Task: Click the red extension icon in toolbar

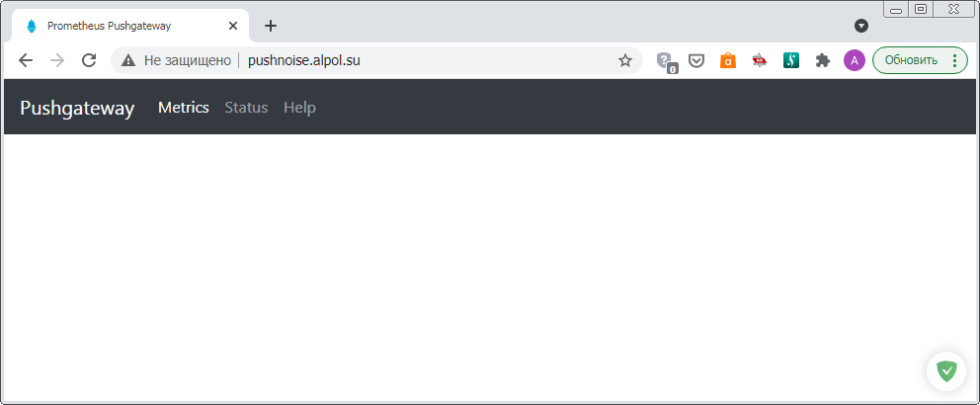Action: click(760, 60)
